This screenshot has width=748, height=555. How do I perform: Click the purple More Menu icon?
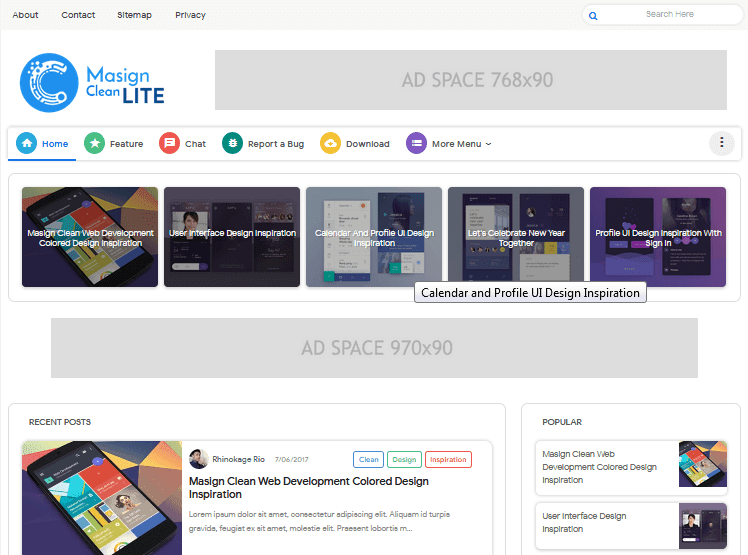click(x=416, y=143)
